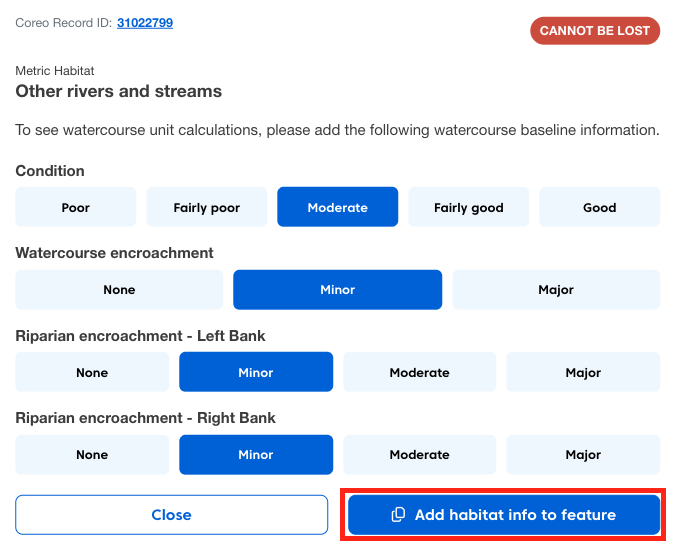Set Left Bank encroachment to Moderate

click(420, 372)
